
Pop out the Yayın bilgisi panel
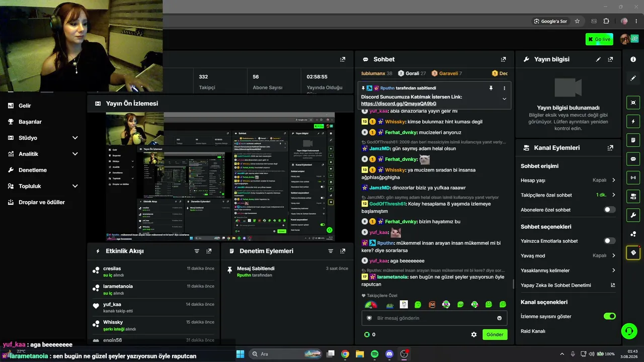click(x=610, y=59)
